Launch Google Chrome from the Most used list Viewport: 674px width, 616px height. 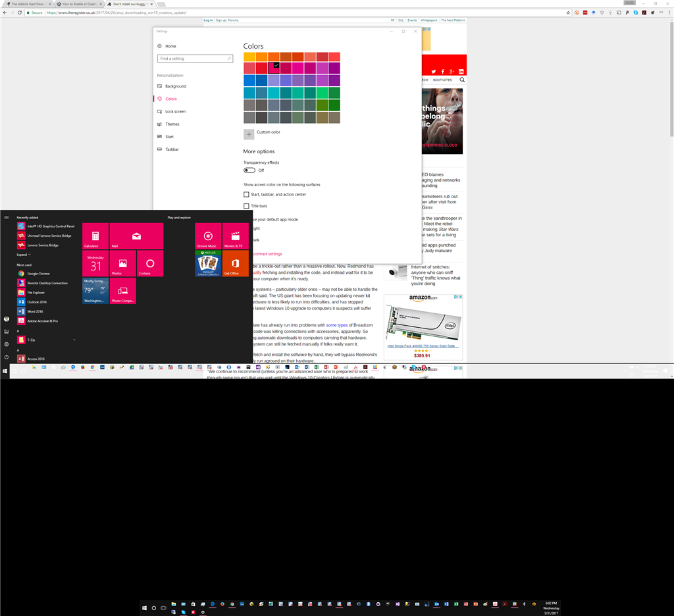tap(39, 273)
